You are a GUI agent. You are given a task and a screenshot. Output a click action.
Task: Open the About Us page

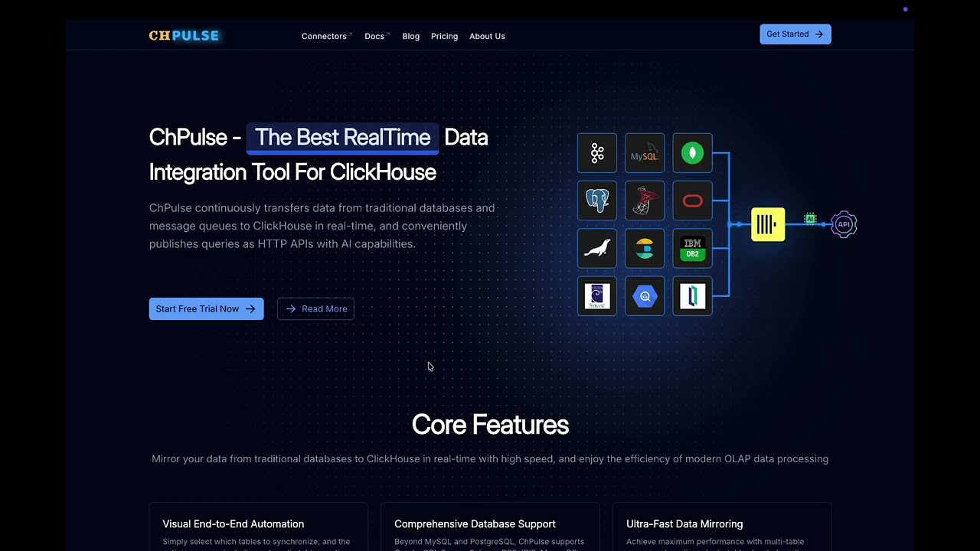487,36
